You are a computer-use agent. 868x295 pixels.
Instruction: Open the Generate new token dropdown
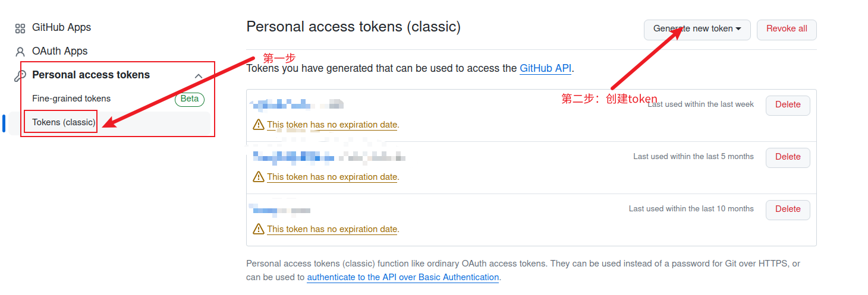[x=697, y=29]
